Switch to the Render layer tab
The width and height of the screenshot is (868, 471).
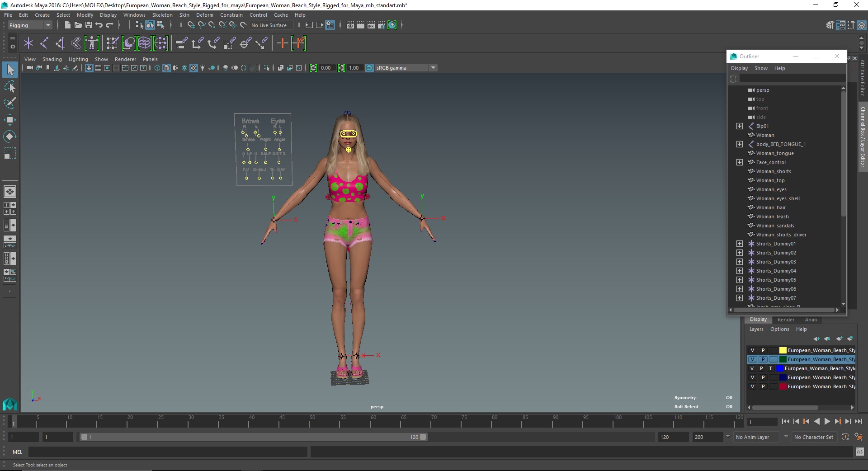(786, 320)
